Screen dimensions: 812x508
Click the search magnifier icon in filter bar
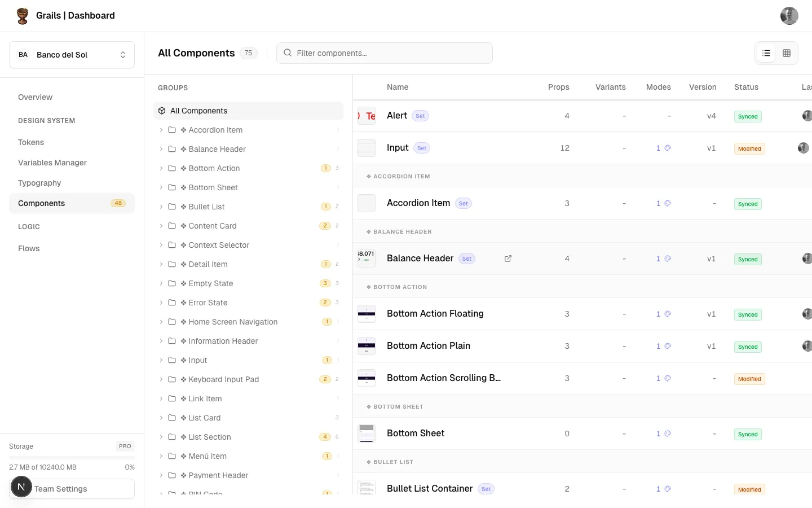click(288, 52)
